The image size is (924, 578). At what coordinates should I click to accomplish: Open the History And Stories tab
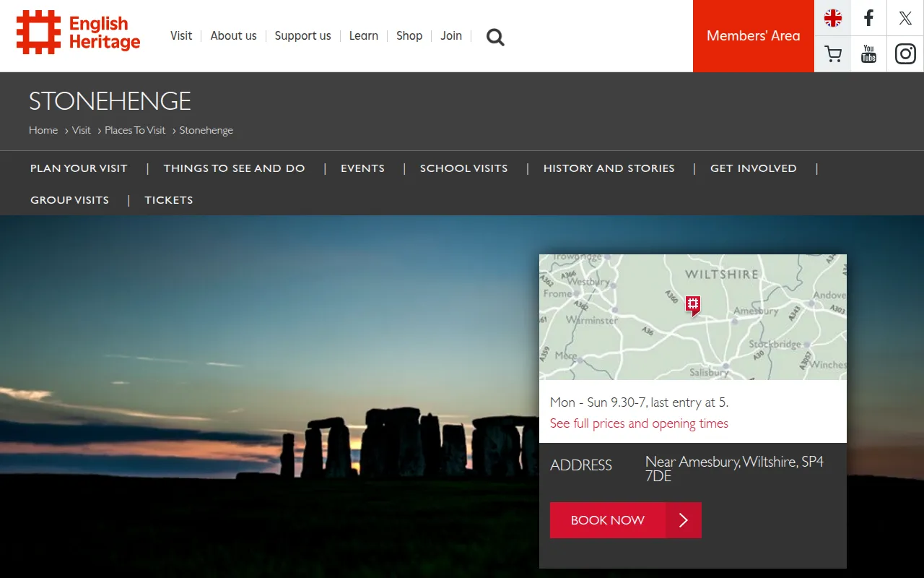[609, 168]
